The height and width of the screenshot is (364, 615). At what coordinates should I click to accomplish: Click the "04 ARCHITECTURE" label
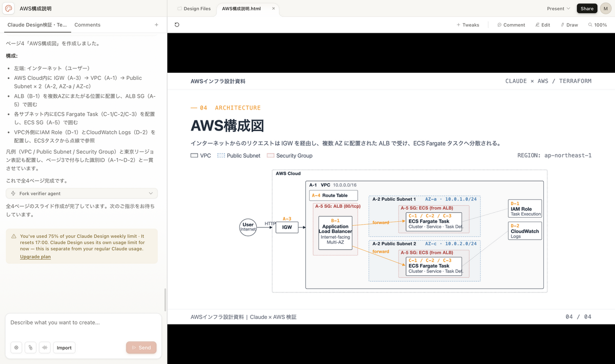click(225, 108)
